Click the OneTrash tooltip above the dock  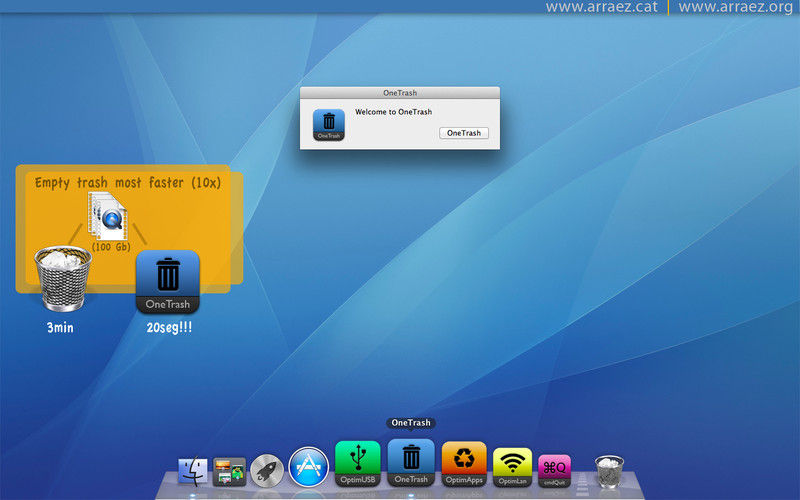pos(411,423)
